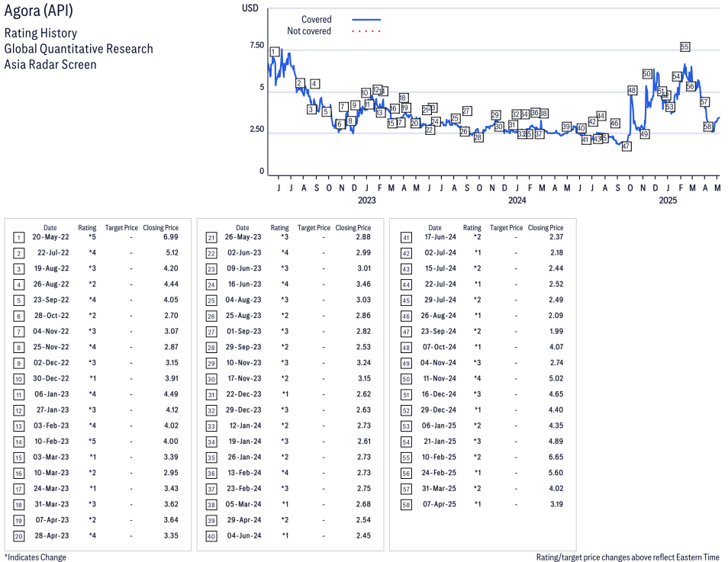Image resolution: width=728 pixels, height=562 pixels.
Task: Click the red dotted Not covered legend line
Action: tap(366, 31)
